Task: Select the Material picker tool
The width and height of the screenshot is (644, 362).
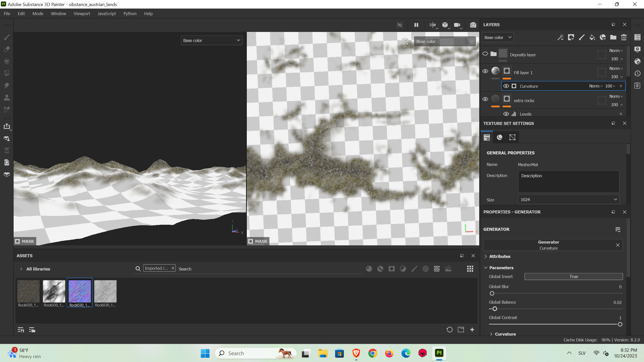Action: coord(7,110)
